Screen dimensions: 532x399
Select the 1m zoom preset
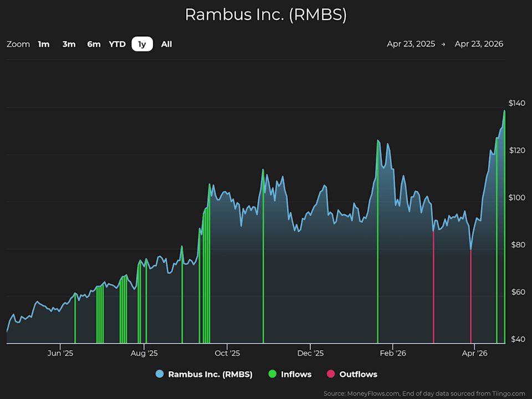pyautogui.click(x=44, y=44)
